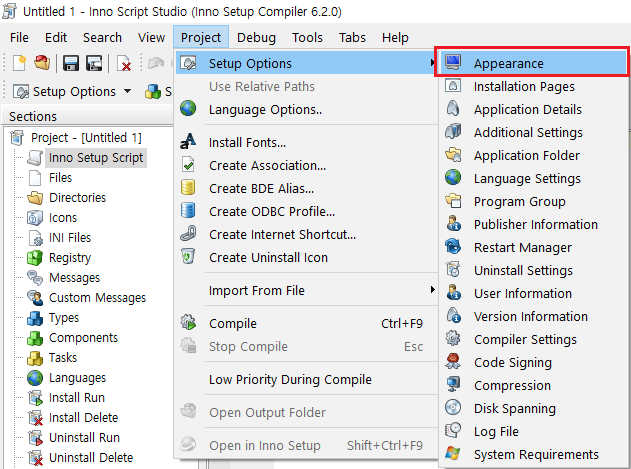Select Directories in the Sections tree

(x=77, y=198)
